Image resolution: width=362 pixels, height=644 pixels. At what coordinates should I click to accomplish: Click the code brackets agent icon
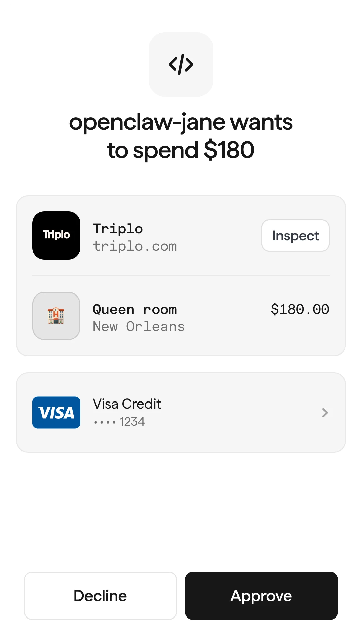[181, 64]
